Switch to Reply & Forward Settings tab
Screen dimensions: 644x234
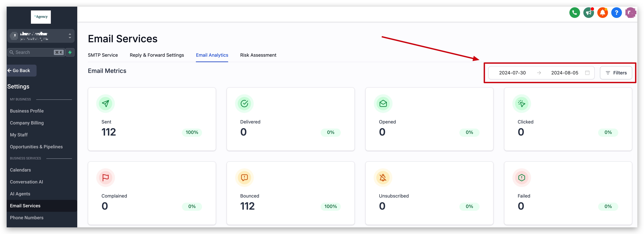157,55
